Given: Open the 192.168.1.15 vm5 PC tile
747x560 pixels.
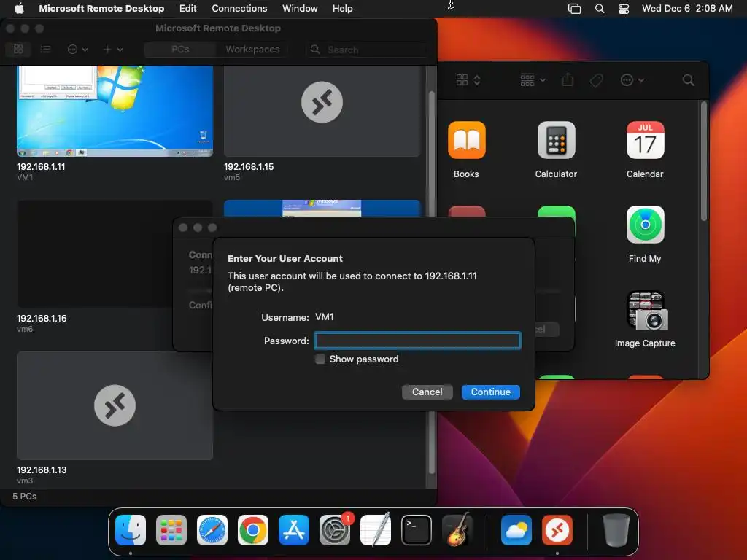Looking at the screenshot, I should [322, 111].
